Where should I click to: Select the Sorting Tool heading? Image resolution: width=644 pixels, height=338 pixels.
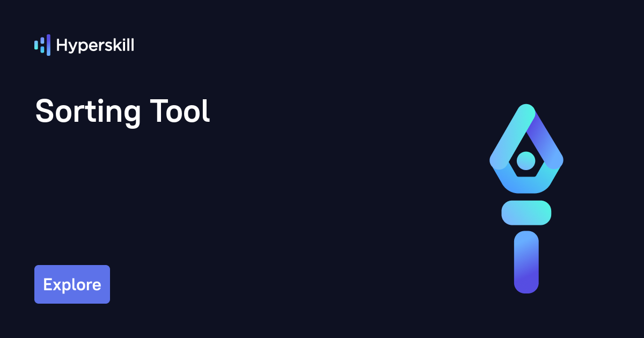tap(122, 112)
